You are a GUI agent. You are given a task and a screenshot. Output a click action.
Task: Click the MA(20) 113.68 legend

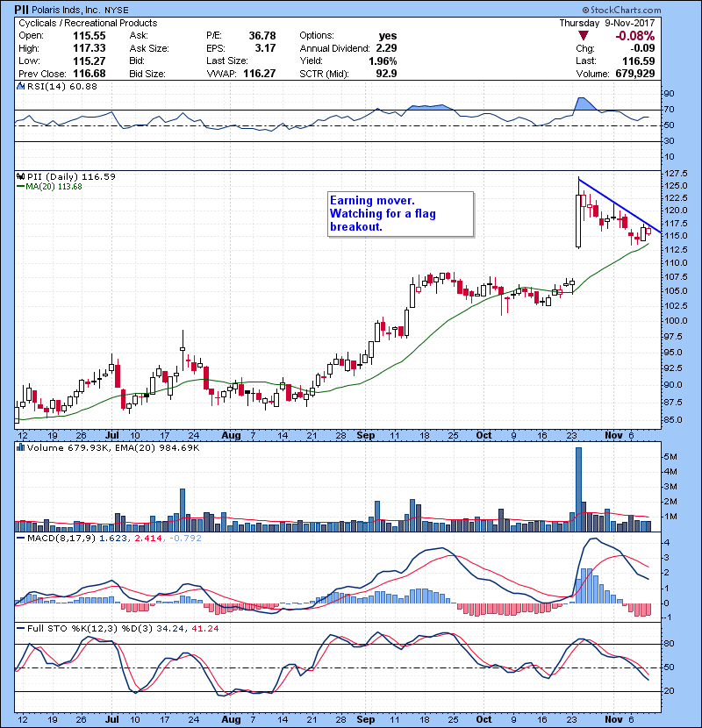[x=54, y=187]
